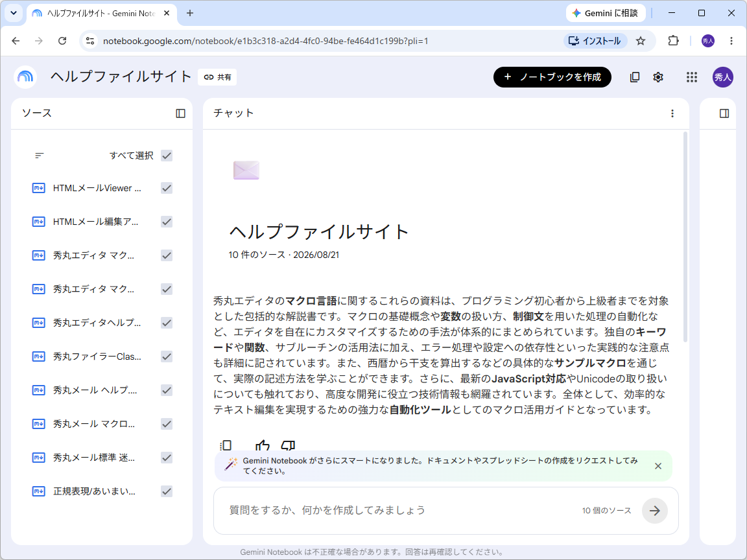Open the 秀人 account avatar in page header

723,77
